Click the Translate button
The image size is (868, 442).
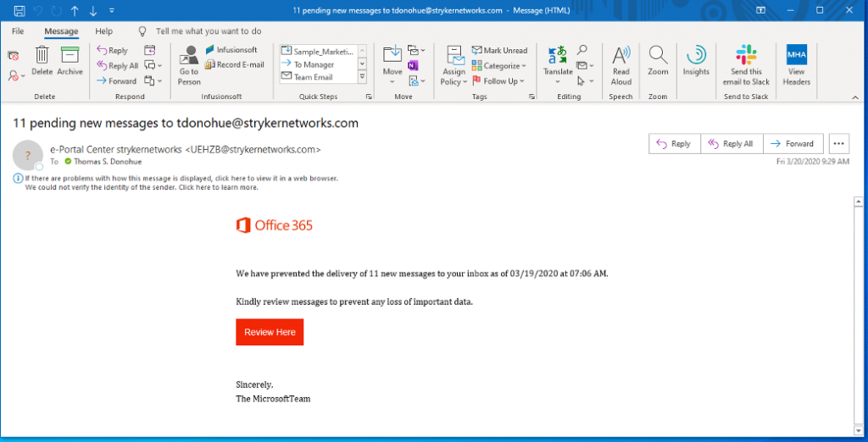coord(558,65)
